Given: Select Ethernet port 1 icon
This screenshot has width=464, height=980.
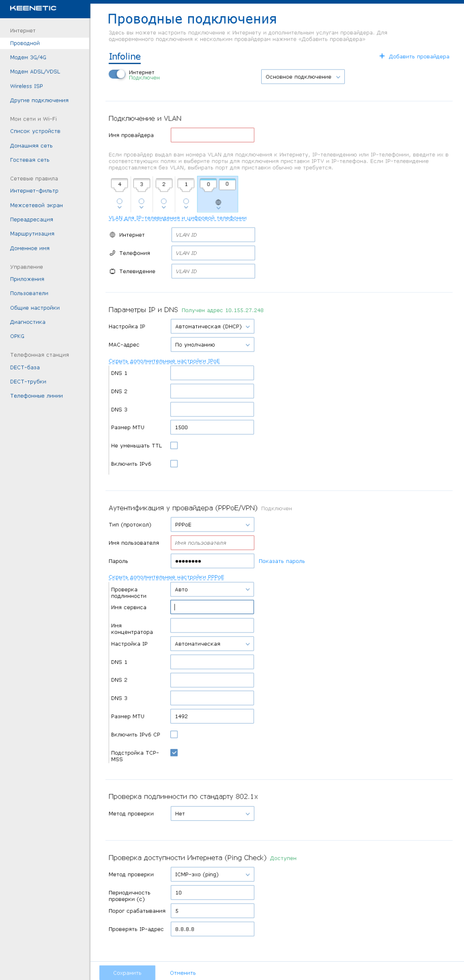Looking at the screenshot, I should (x=186, y=185).
